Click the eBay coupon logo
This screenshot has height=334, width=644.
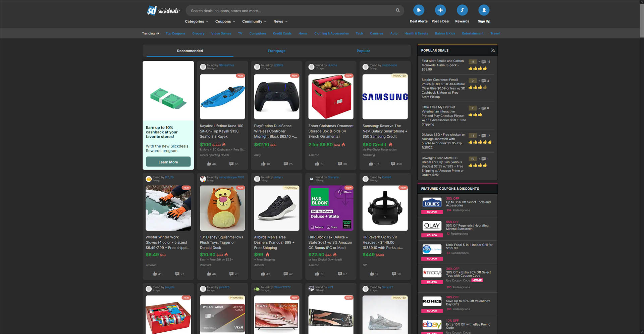pyautogui.click(x=432, y=325)
